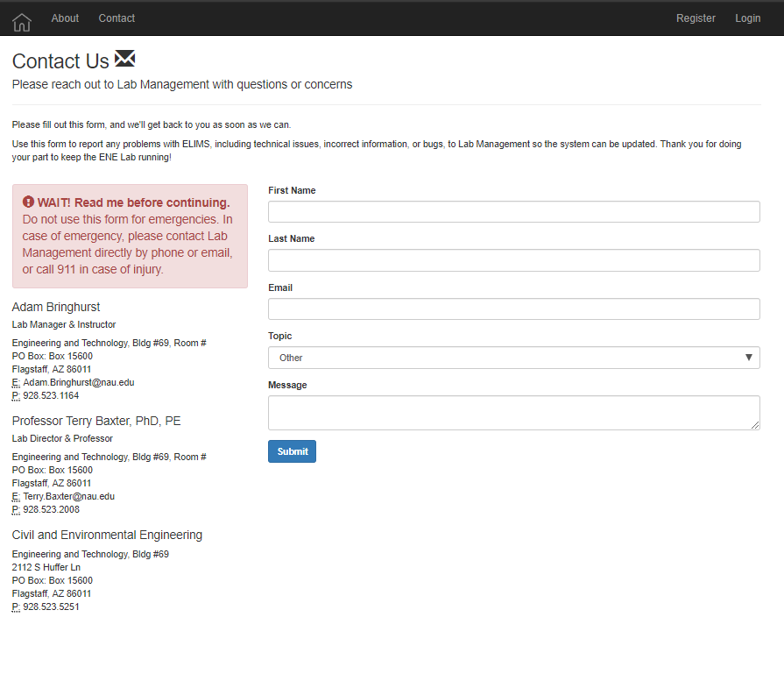784x674 pixels.
Task: Go to the home page via house icon
Action: click(x=22, y=22)
